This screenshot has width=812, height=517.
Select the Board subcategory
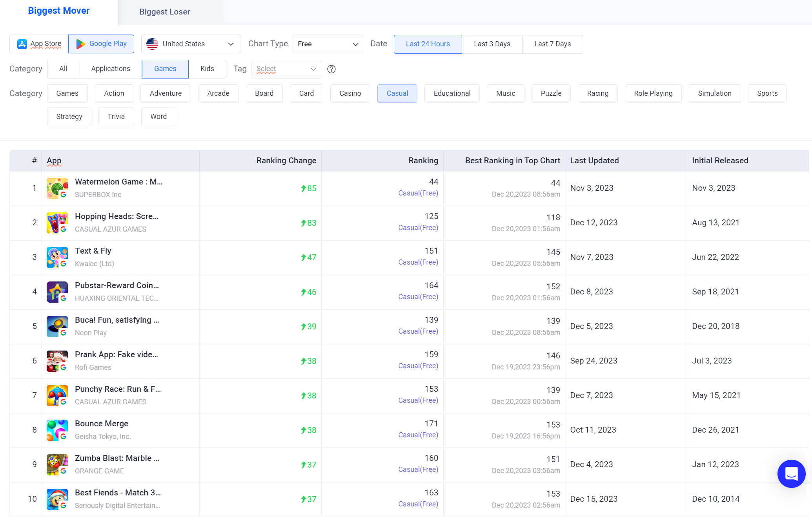(264, 93)
